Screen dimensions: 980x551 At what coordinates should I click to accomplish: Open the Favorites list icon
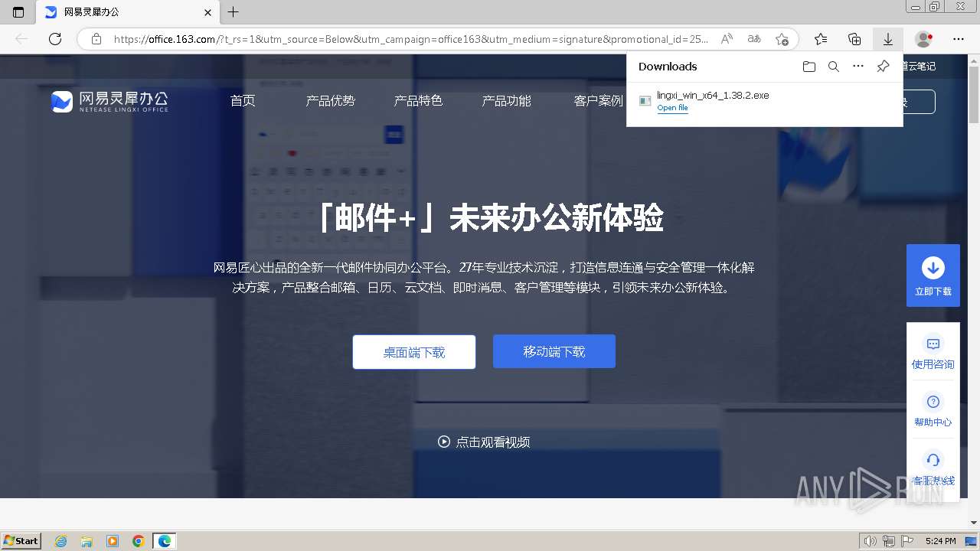(x=821, y=39)
